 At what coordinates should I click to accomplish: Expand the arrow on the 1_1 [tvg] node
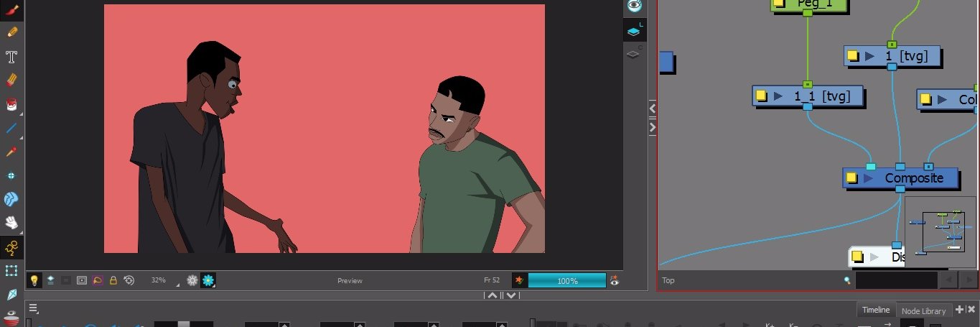tap(778, 96)
